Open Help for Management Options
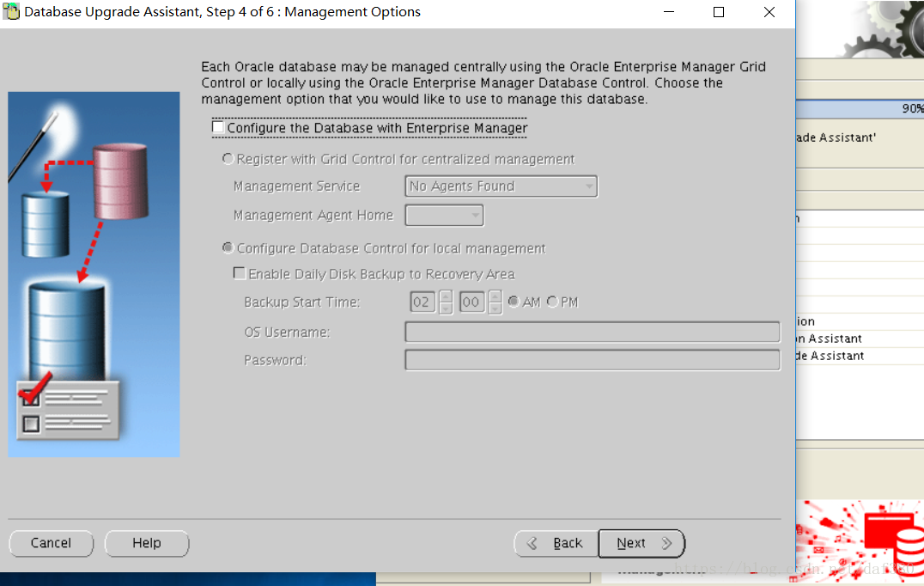 147,543
